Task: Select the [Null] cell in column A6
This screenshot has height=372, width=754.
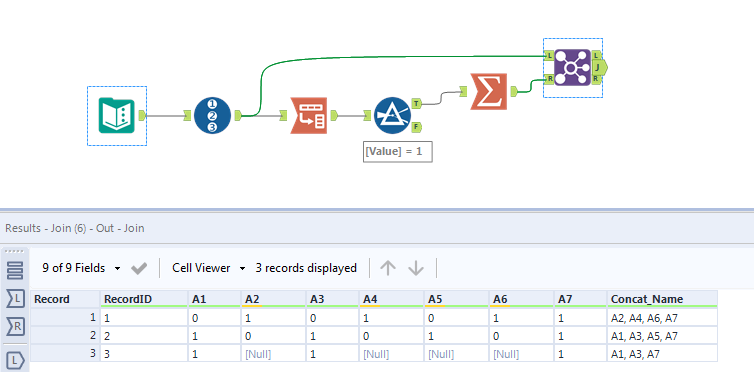Action: point(521,354)
